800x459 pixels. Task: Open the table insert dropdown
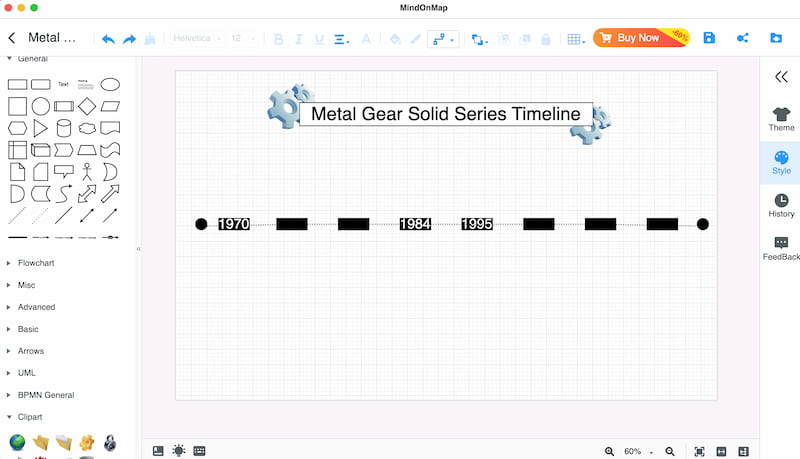[x=576, y=39]
